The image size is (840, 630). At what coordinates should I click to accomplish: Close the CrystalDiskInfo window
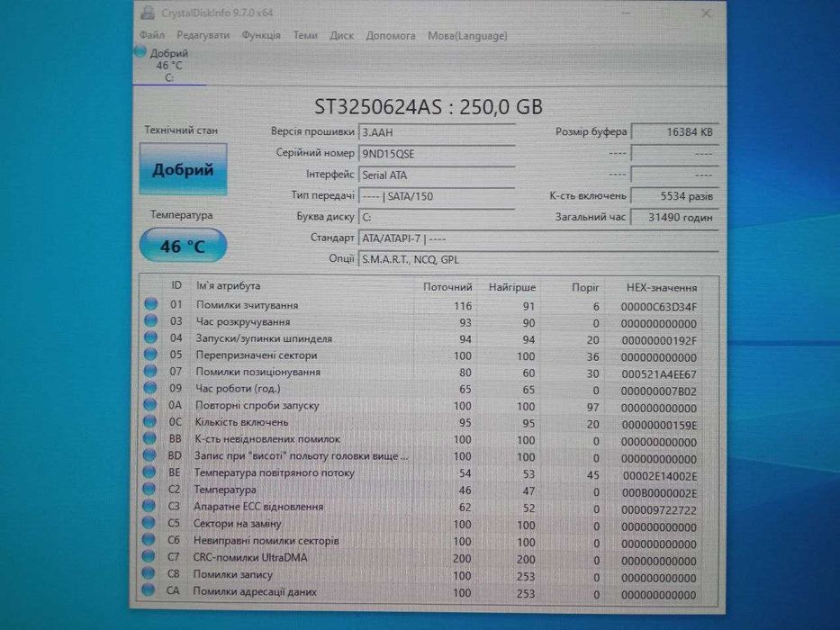point(706,13)
